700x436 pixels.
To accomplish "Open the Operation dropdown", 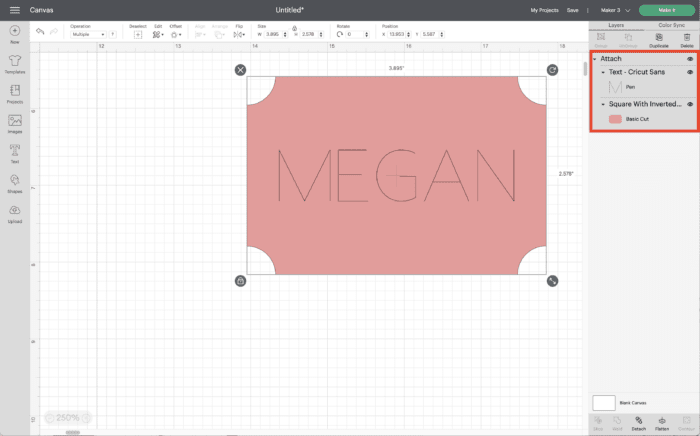I will click(88, 34).
